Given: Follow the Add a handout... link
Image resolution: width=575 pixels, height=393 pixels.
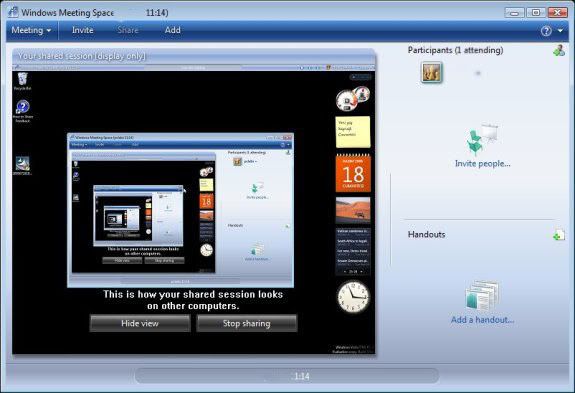Looking at the screenshot, I should point(482,320).
